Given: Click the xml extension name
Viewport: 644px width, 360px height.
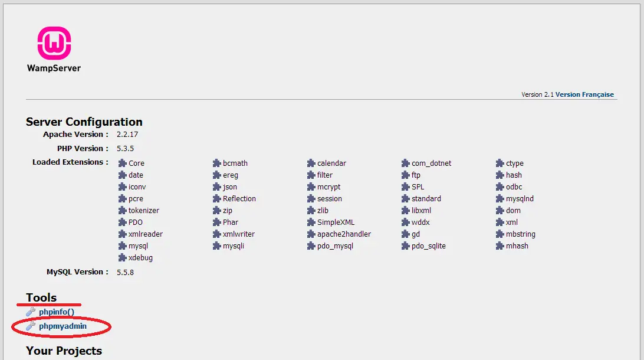Looking at the screenshot, I should coord(512,222).
